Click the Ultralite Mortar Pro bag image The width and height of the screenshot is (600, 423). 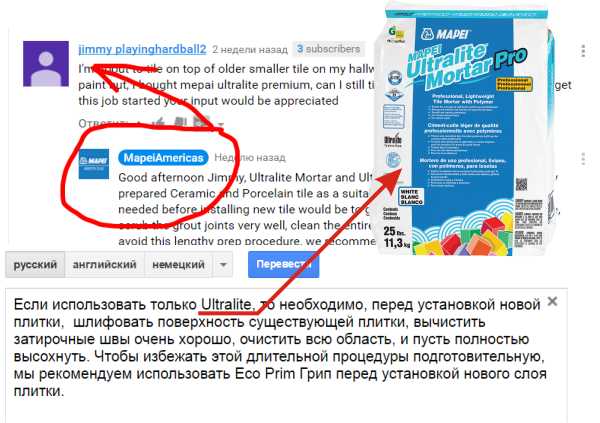[x=465, y=130]
